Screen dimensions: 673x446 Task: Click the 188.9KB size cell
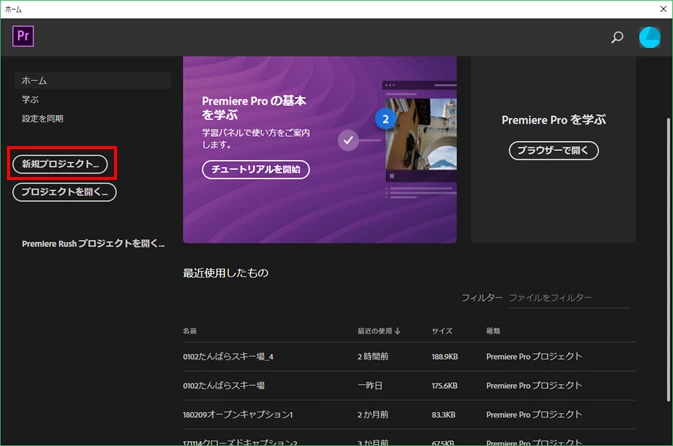pos(445,356)
